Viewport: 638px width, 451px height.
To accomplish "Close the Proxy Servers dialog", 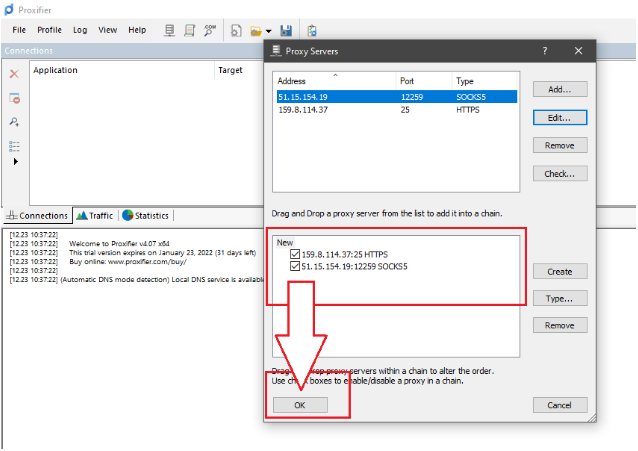I will pos(578,51).
